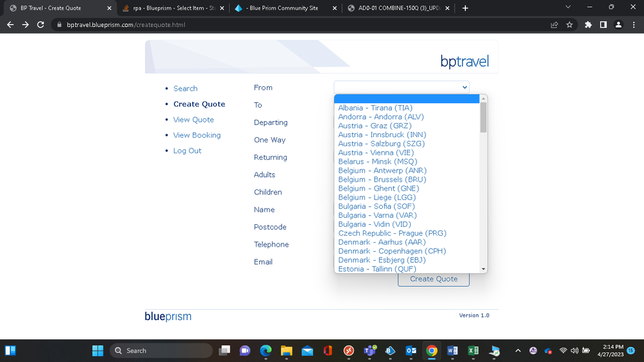Choose Belgium - Brussels (BRU)
644x362 pixels.
(407, 179)
